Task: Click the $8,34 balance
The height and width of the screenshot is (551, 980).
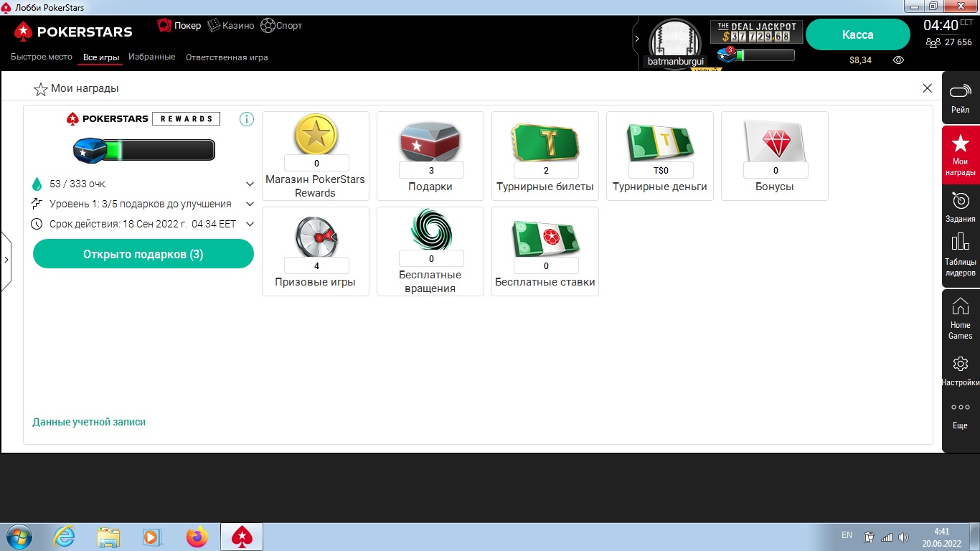Action: (x=860, y=60)
